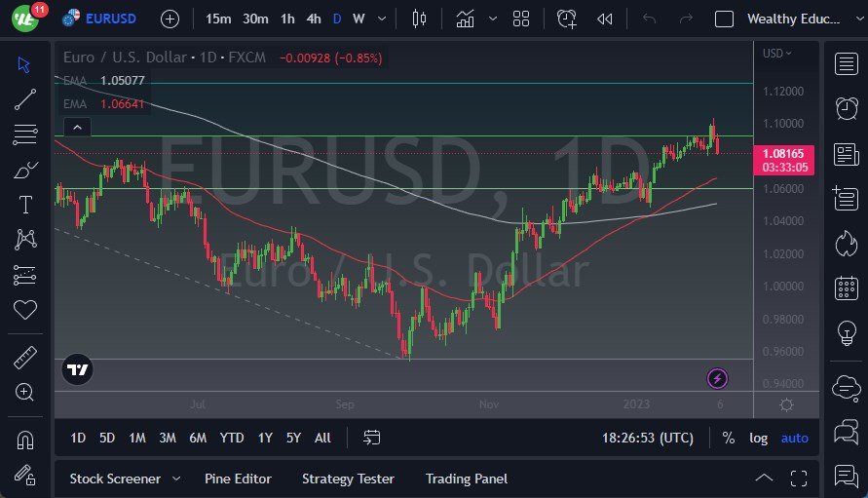Collapse the indicator legend chevron
Image resolution: width=868 pixels, height=498 pixels.
[x=77, y=127]
